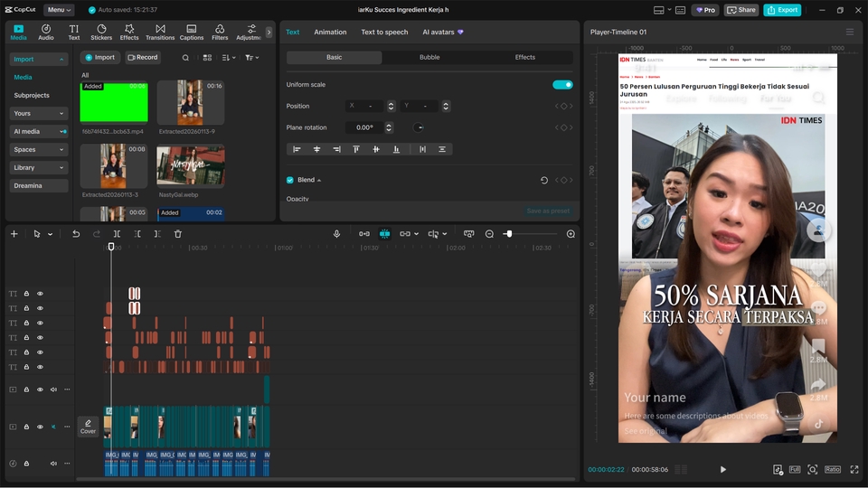The height and width of the screenshot is (488, 868).
Task: Open the Captions panel
Action: point(192,33)
